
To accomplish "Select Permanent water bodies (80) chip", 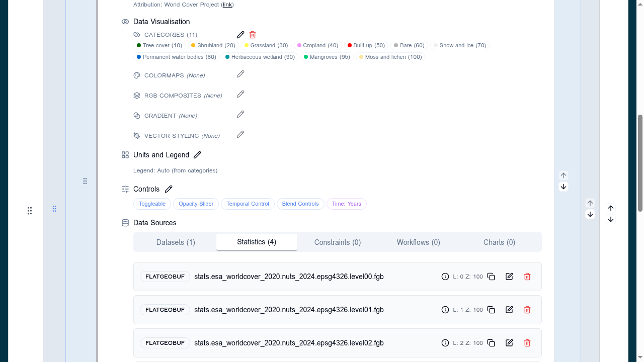I will (177, 57).
